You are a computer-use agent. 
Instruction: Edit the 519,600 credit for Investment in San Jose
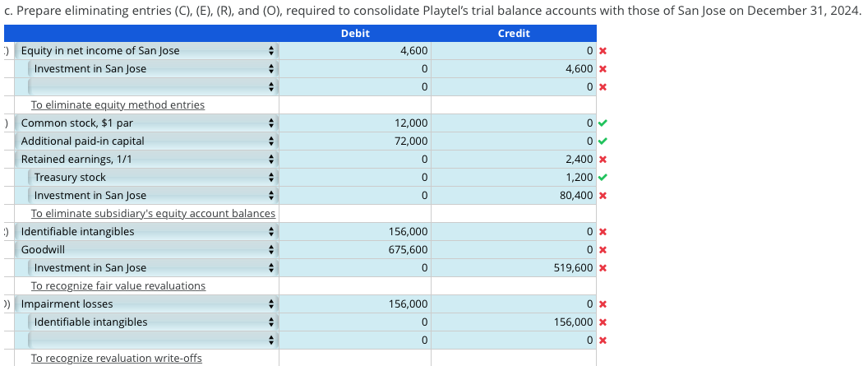(x=514, y=268)
